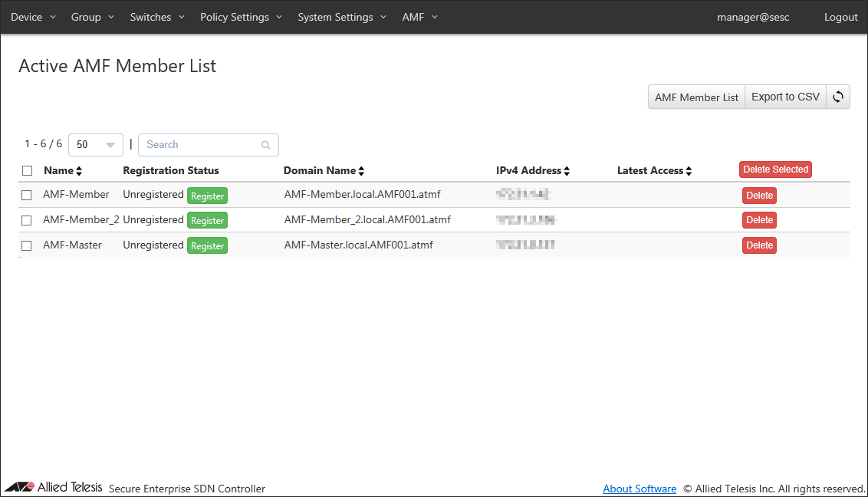868x497 pixels.
Task: Open the AMF menu
Action: pyautogui.click(x=419, y=17)
